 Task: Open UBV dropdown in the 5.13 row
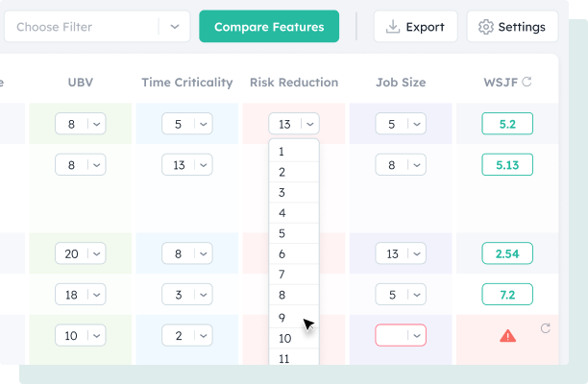[x=81, y=164]
